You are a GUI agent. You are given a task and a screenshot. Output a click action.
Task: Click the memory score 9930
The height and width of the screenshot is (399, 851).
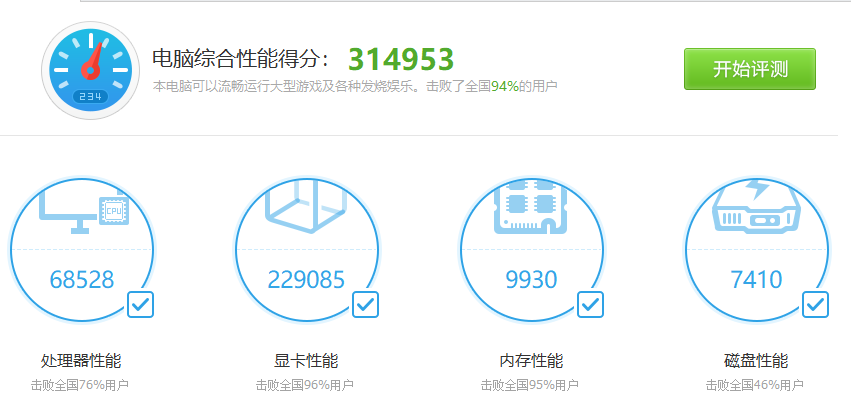click(531, 280)
